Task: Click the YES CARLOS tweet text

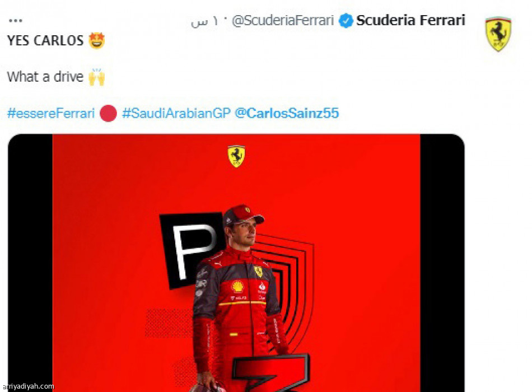Action: [45, 41]
